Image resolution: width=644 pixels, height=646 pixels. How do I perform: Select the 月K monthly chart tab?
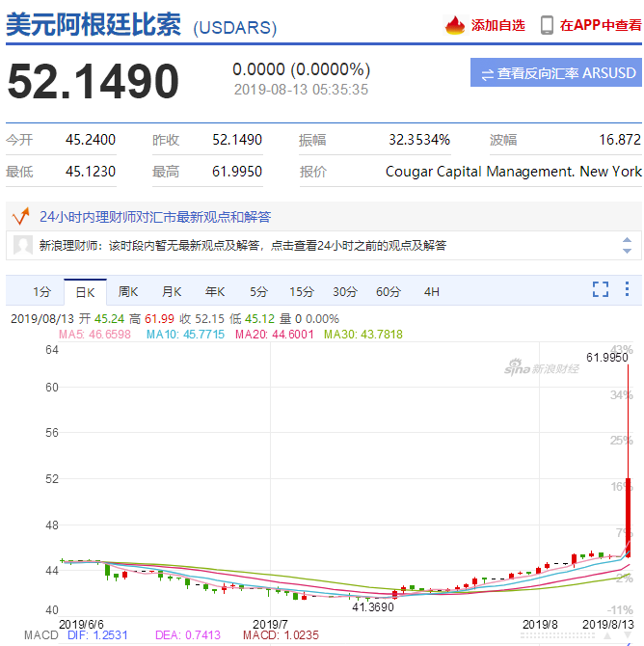coord(172,291)
